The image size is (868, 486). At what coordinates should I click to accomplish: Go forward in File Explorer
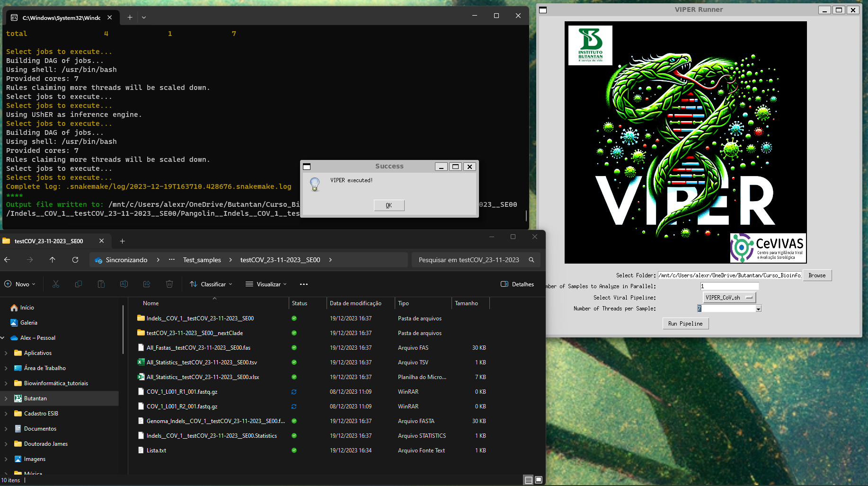point(30,260)
